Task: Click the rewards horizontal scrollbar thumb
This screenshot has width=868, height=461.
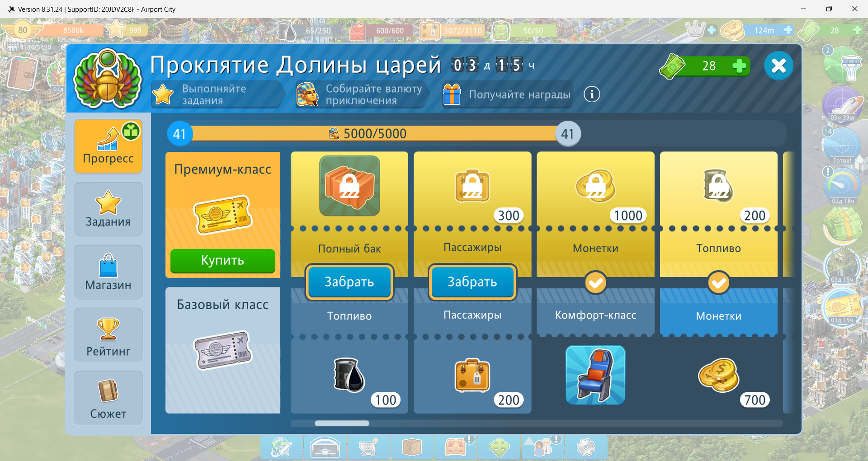Action: [x=342, y=423]
